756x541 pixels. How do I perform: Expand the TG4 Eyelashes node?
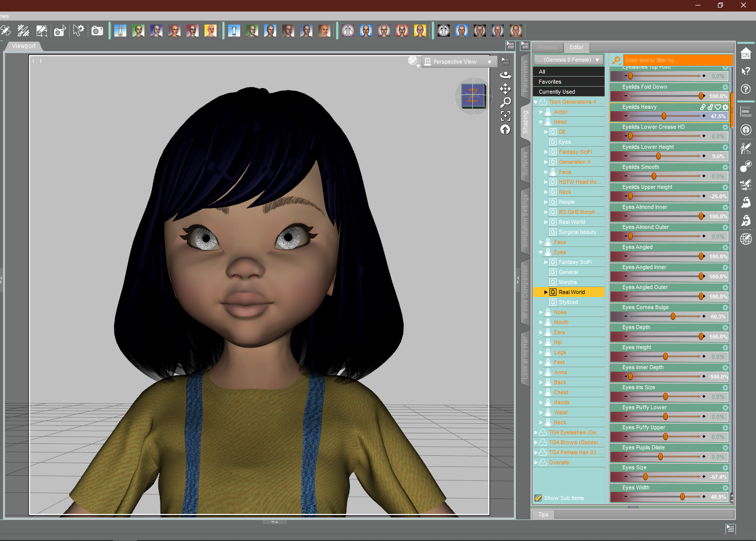(536, 432)
